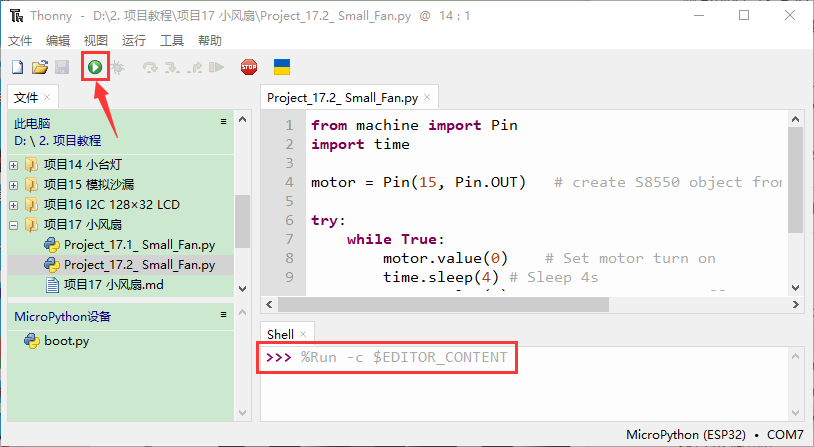Open the MicroPython设备 panel hamburger menu
The width and height of the screenshot is (814, 447).
(x=224, y=315)
